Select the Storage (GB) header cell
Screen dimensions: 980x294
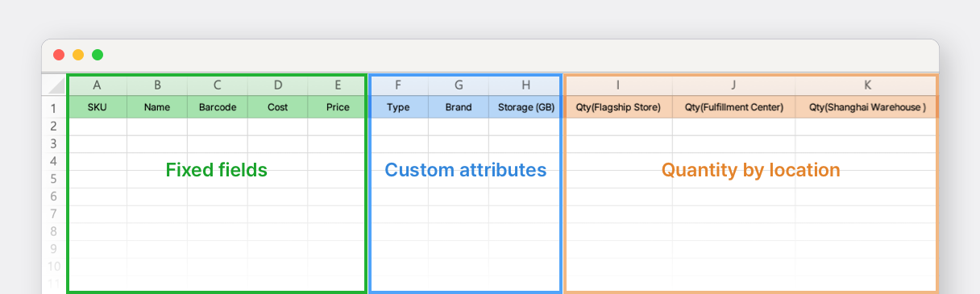[525, 107]
